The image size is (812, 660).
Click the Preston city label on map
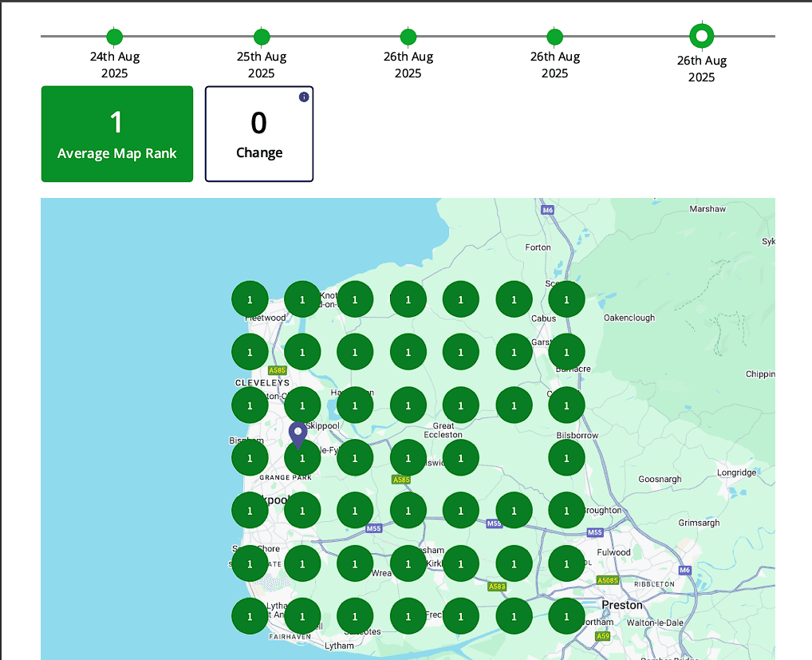point(622,605)
